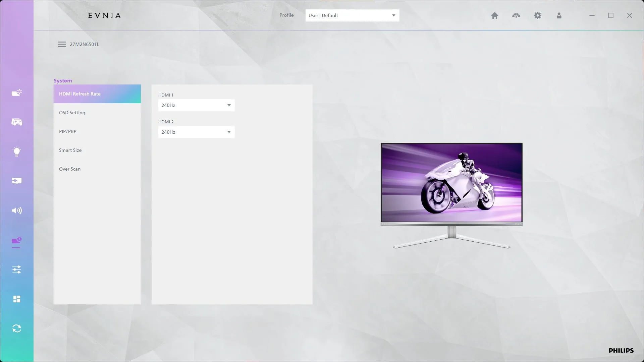Open the audio speaker sidebar section
This screenshot has height=362, width=644.
17,210
